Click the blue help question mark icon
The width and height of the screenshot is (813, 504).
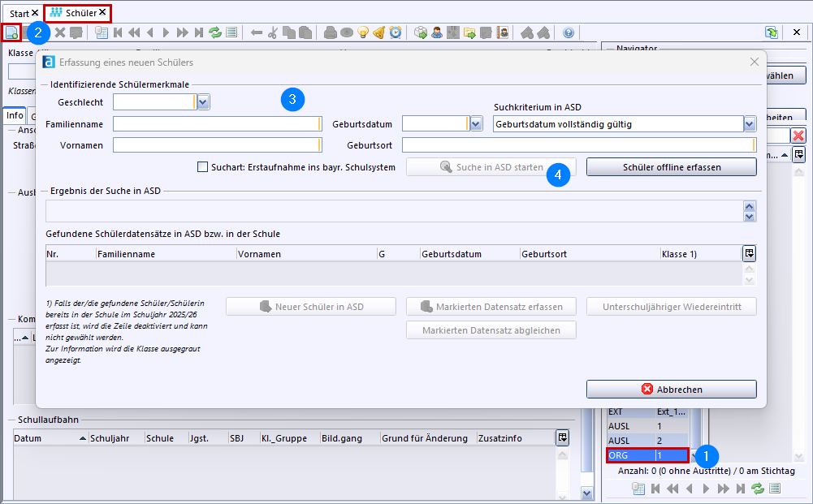(568, 32)
